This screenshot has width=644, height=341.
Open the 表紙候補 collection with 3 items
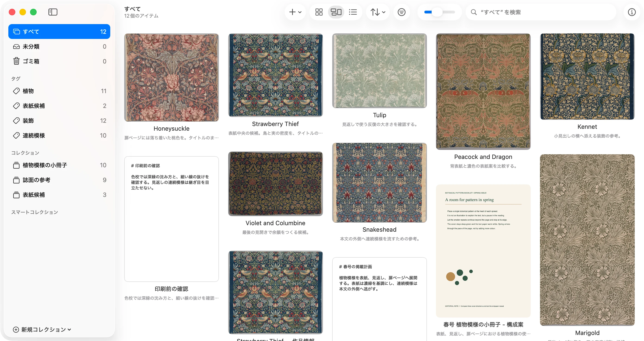[59, 195]
